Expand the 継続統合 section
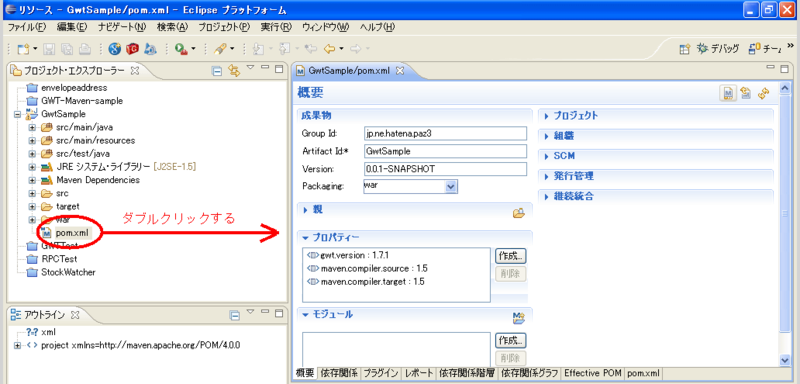 (x=546, y=197)
